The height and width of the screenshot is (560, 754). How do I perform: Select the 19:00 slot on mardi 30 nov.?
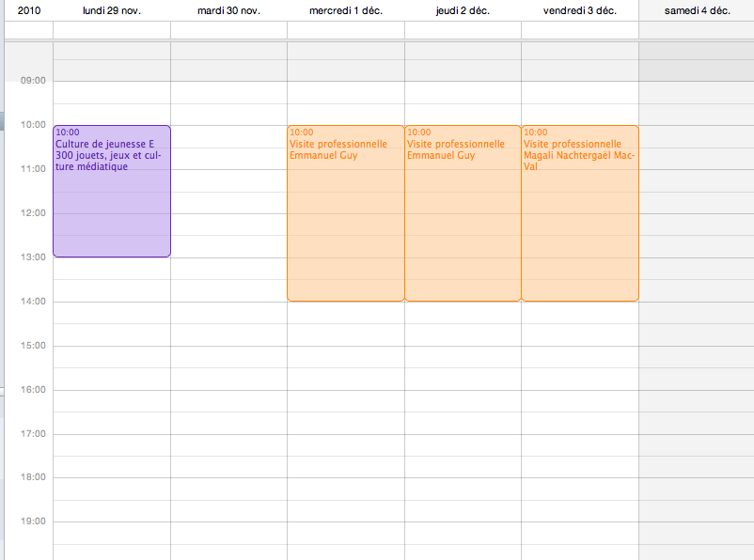228,534
